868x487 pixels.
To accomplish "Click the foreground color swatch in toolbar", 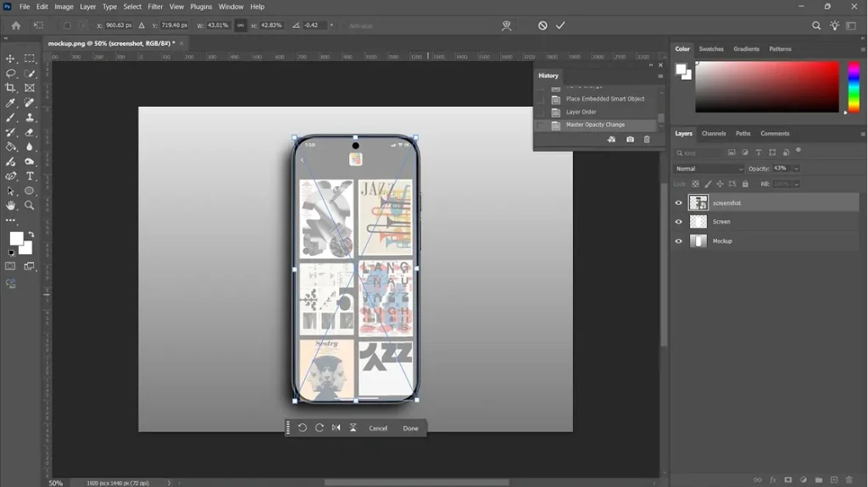I will (16, 239).
